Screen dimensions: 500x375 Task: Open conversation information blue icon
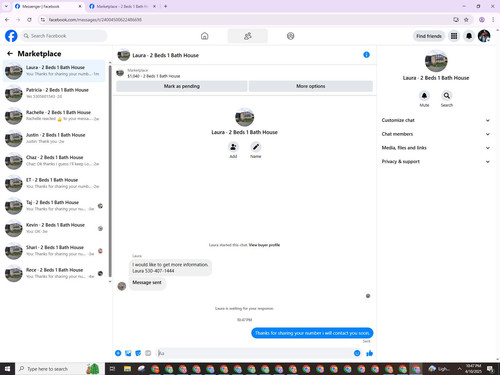pyautogui.click(x=366, y=55)
